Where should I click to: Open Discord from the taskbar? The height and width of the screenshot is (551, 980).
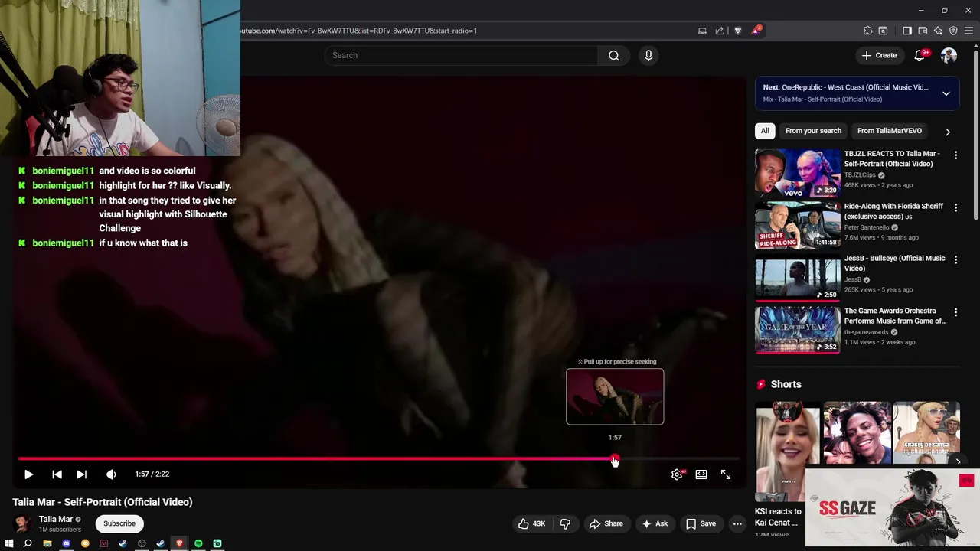pyautogui.click(x=66, y=543)
